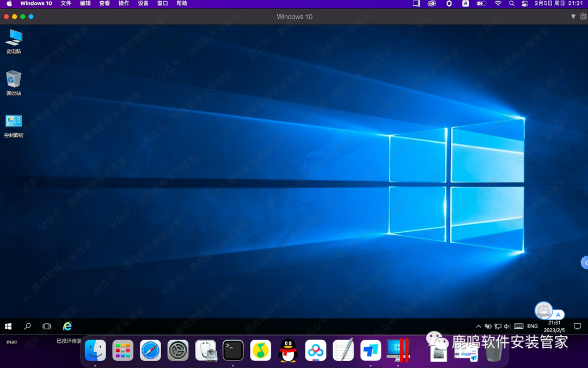The height and width of the screenshot is (368, 588).
Task: Toggle the Windows touch keyboard icon
Action: (519, 326)
